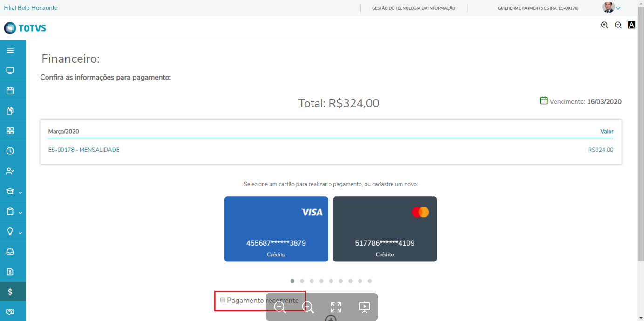Click the invoice dollar-document sidebar icon
Viewport: 644px width, 321px height.
(10, 272)
